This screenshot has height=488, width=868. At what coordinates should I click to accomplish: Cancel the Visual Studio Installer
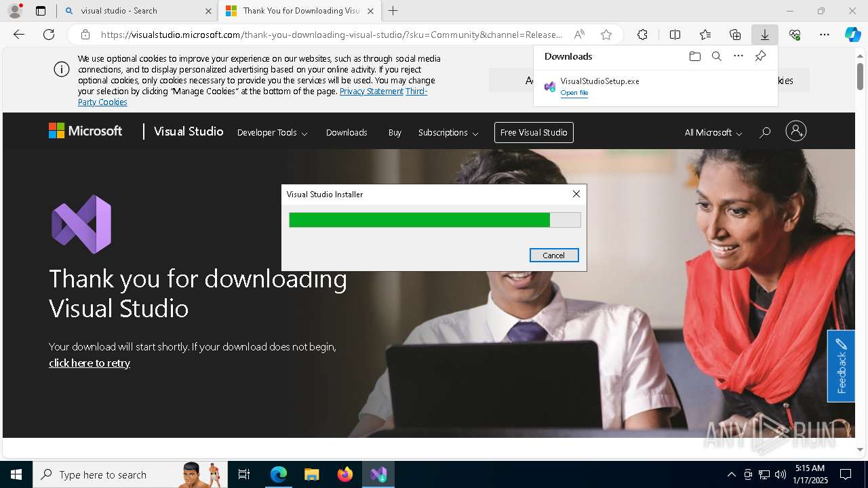(554, 255)
